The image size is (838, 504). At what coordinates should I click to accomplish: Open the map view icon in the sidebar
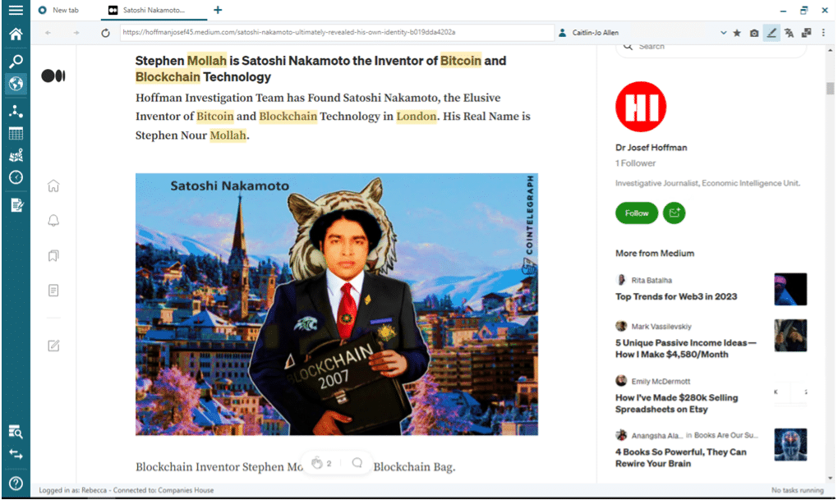pyautogui.click(x=16, y=155)
